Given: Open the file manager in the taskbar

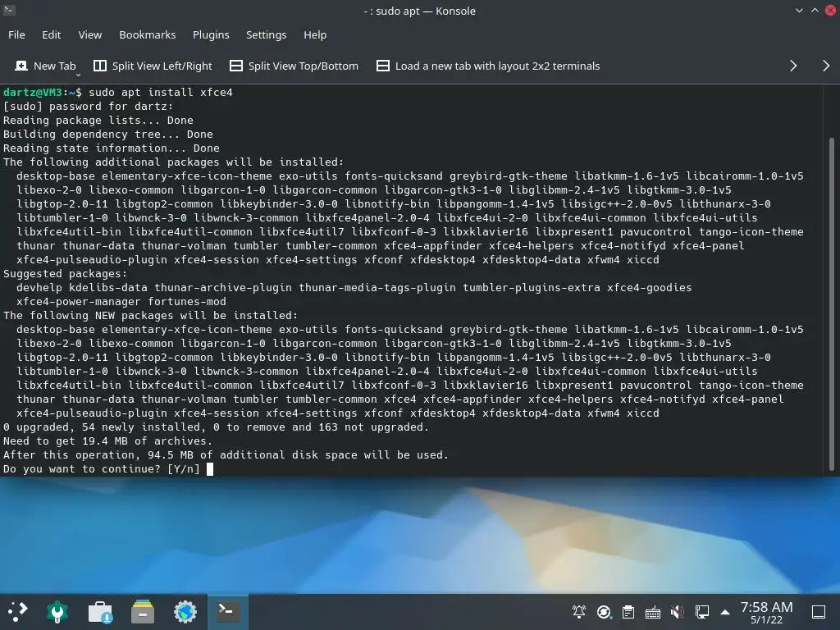Looking at the screenshot, I should pos(143,611).
